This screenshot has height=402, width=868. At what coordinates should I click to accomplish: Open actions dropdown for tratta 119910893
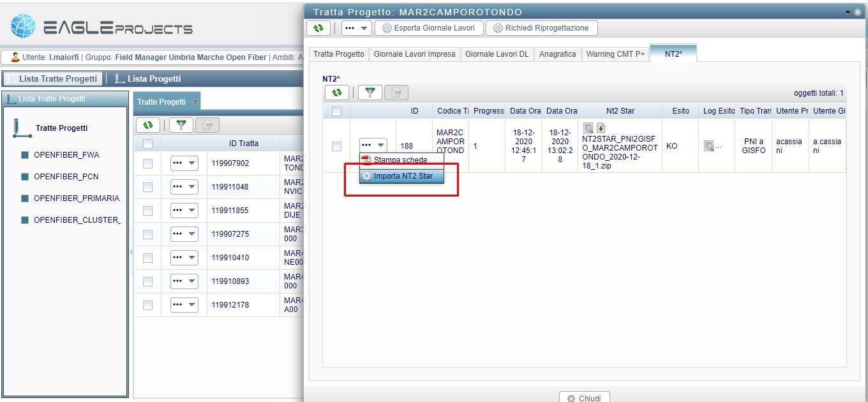[x=184, y=281]
